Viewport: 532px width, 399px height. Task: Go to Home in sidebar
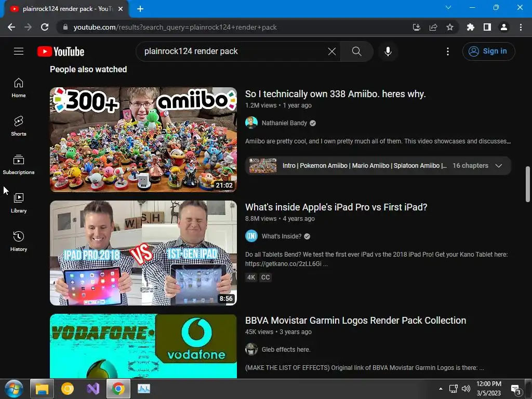[x=19, y=88]
